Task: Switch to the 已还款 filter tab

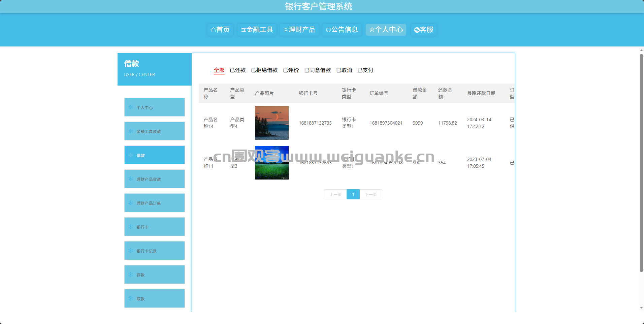Action: pos(238,70)
